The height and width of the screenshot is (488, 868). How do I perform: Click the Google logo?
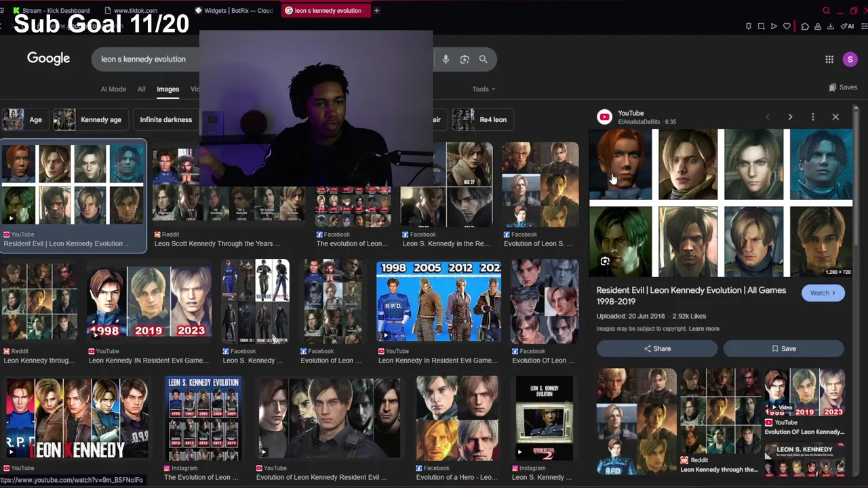click(x=48, y=58)
